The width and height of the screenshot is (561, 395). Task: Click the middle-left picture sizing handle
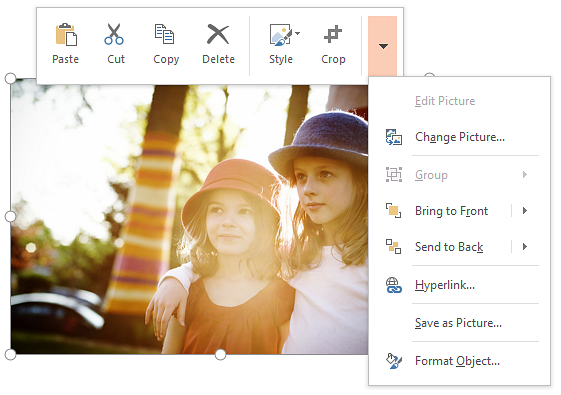pos(10,216)
